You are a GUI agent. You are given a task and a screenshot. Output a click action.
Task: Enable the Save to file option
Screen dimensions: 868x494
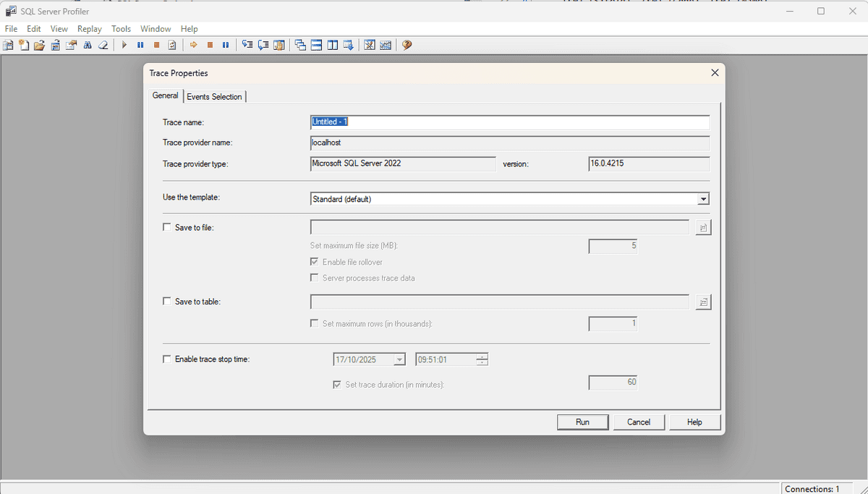coord(166,227)
